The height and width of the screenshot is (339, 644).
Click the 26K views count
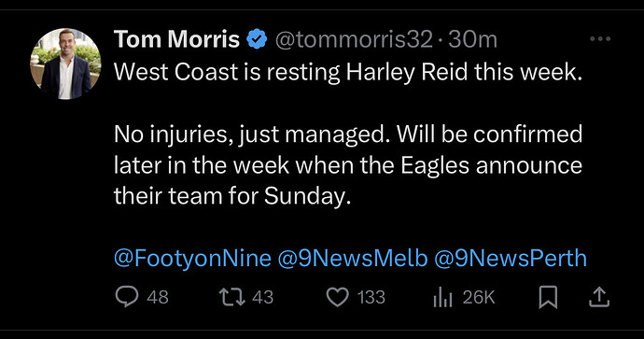click(479, 297)
